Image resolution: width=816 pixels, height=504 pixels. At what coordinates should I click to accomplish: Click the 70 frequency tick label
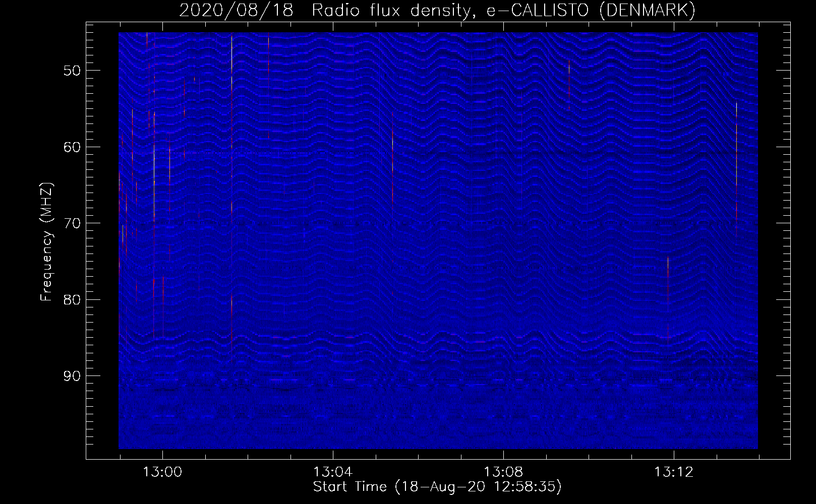point(72,223)
